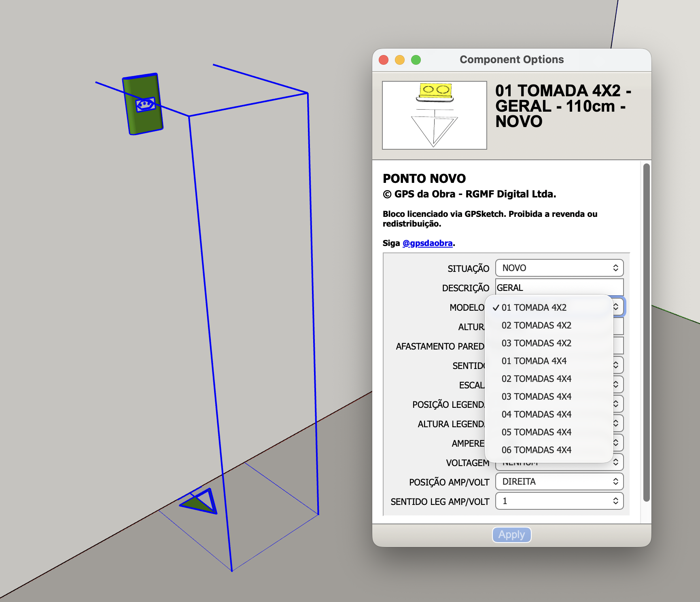This screenshot has width=700, height=602.
Task: Open the VOLTAGEM dropdown arrows
Action: tap(615, 462)
